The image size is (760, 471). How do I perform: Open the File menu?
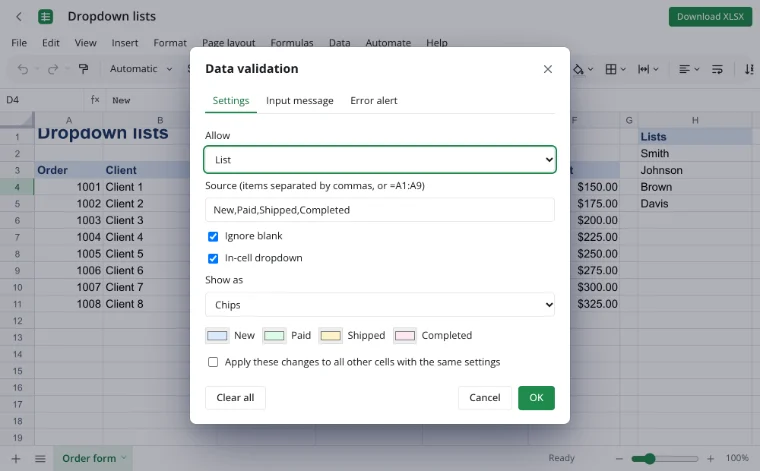19,43
